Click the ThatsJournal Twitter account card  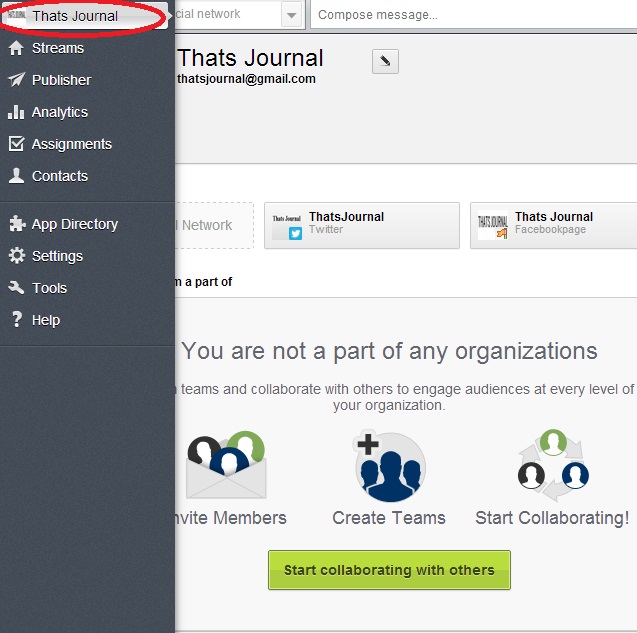[362, 225]
